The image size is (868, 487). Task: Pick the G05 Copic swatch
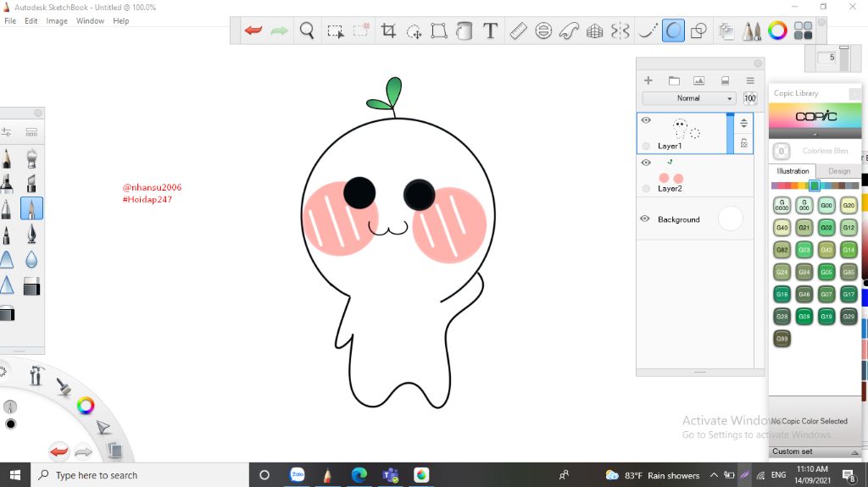tap(826, 272)
